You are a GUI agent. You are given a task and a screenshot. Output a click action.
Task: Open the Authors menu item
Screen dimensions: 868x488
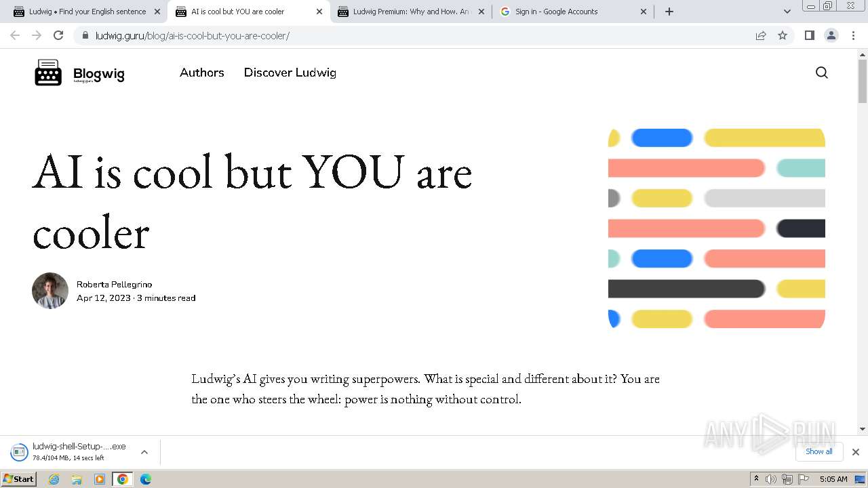(202, 73)
